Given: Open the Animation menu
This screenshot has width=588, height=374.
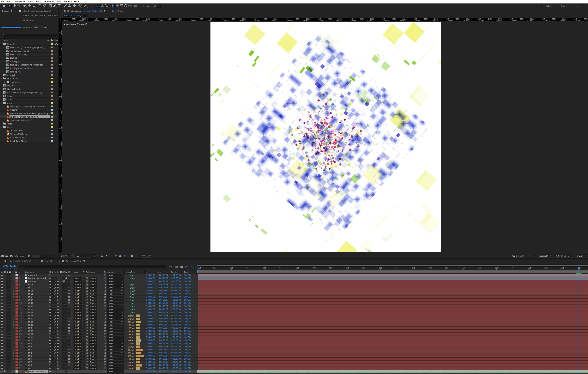Looking at the screenshot, I should [49, 1].
